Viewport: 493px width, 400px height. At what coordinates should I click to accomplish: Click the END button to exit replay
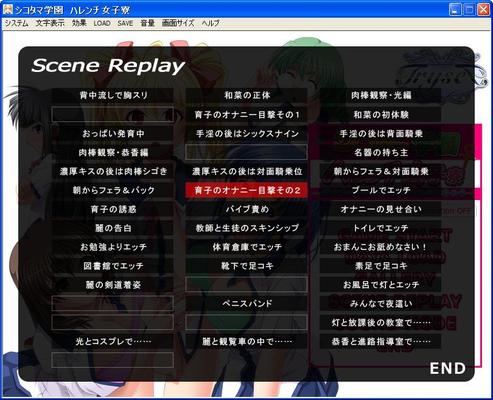pyautogui.click(x=447, y=368)
